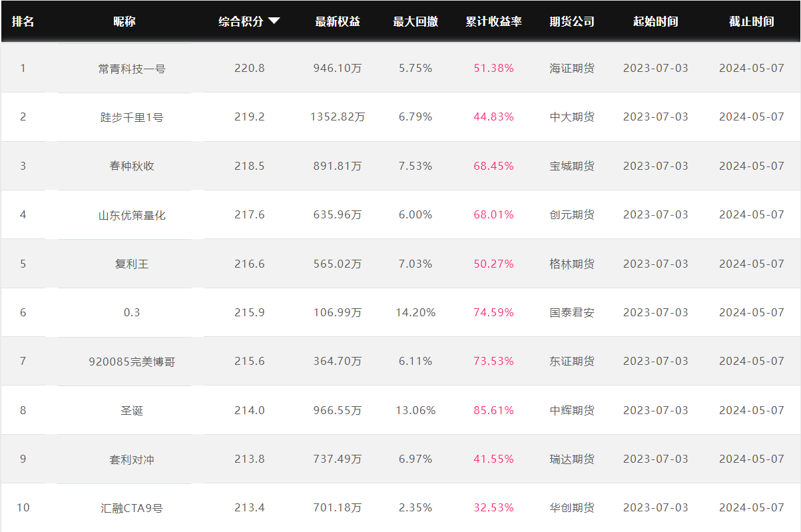This screenshot has width=801, height=532.
Task: Open the 圣诞 account nickname
Action: coord(132,410)
